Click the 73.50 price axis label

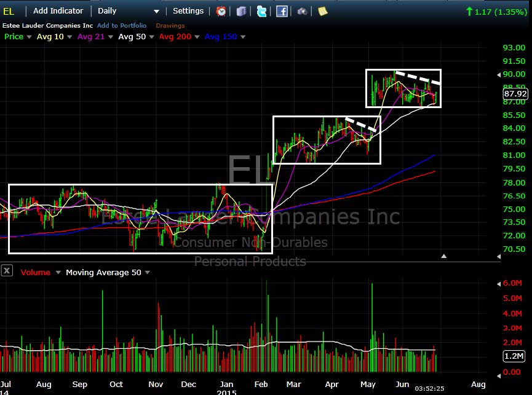point(514,222)
